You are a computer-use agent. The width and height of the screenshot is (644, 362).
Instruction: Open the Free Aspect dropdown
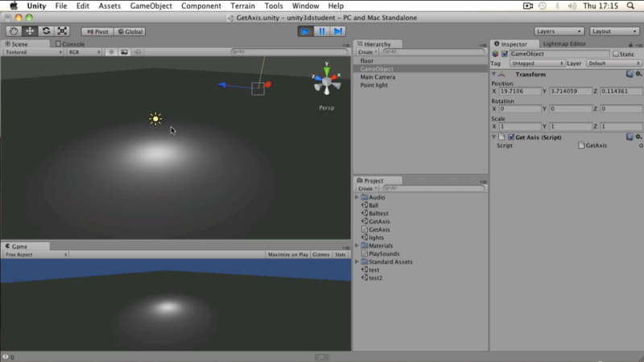[35, 254]
